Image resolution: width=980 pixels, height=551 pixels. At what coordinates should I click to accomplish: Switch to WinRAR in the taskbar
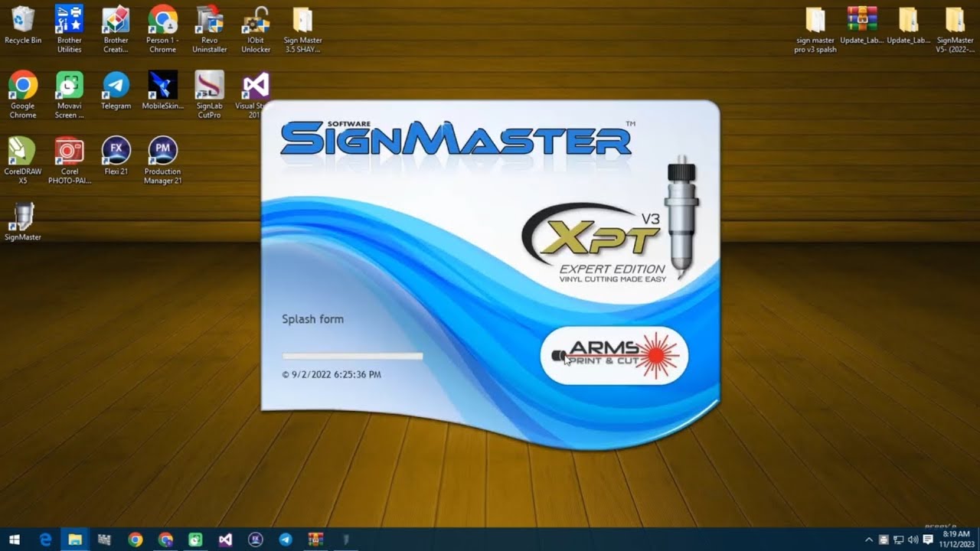(x=315, y=540)
